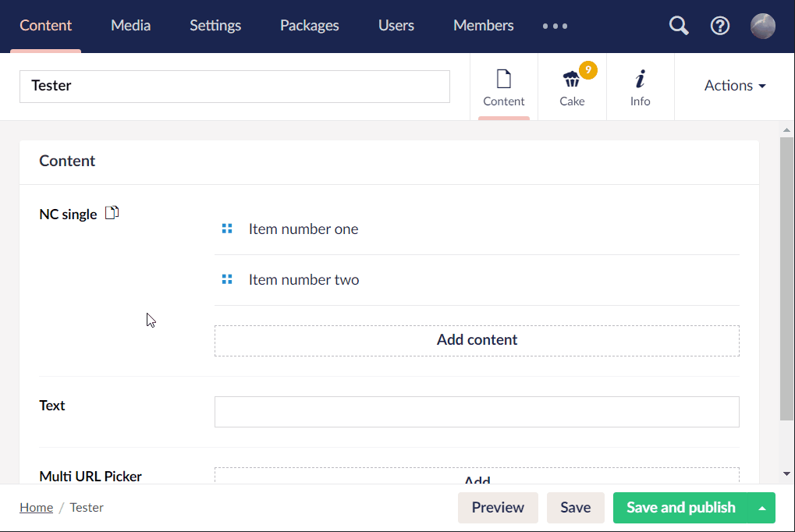Select the Cake tab
795x532 pixels.
click(x=572, y=86)
